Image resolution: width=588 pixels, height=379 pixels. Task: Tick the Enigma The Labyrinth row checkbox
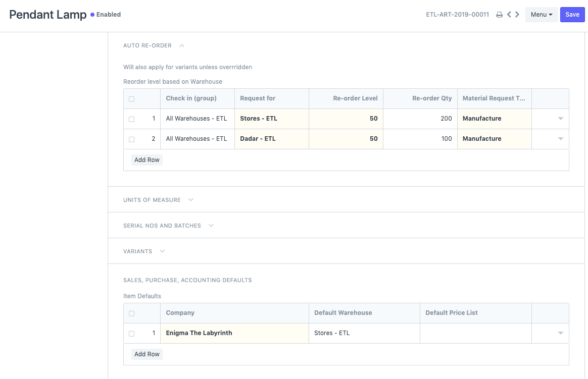click(x=132, y=334)
